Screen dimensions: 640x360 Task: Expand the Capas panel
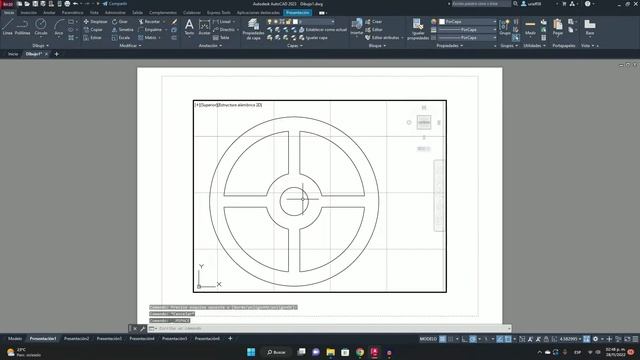295,46
